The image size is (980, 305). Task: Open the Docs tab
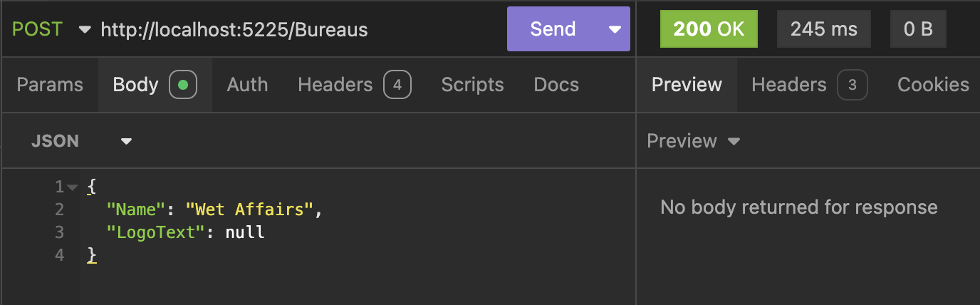[556, 85]
